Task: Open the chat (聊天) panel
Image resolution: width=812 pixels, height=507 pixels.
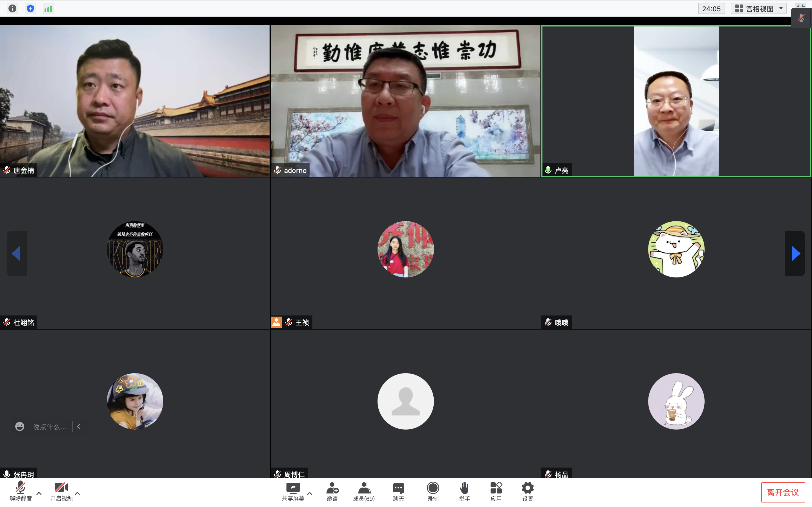Action: tap(398, 492)
